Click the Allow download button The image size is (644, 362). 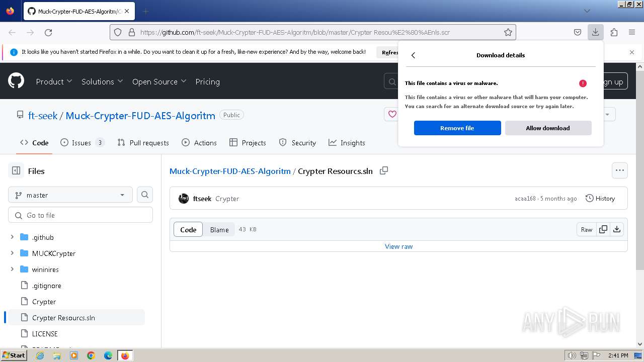(548, 128)
